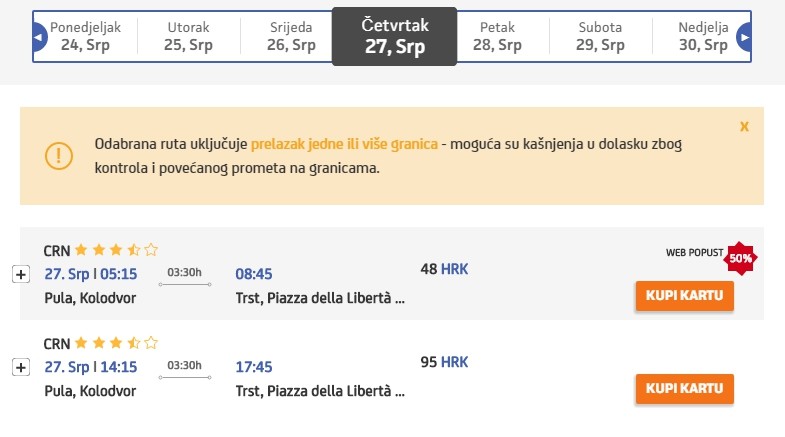Image resolution: width=785 pixels, height=437 pixels.
Task: Switch to Srijeda 26 Srp date
Action: [291, 37]
